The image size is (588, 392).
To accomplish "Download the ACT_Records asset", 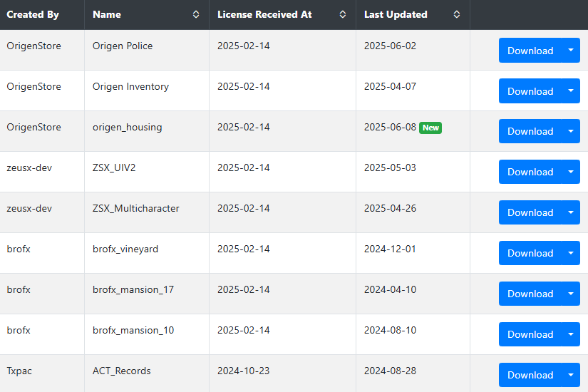I will (x=530, y=375).
